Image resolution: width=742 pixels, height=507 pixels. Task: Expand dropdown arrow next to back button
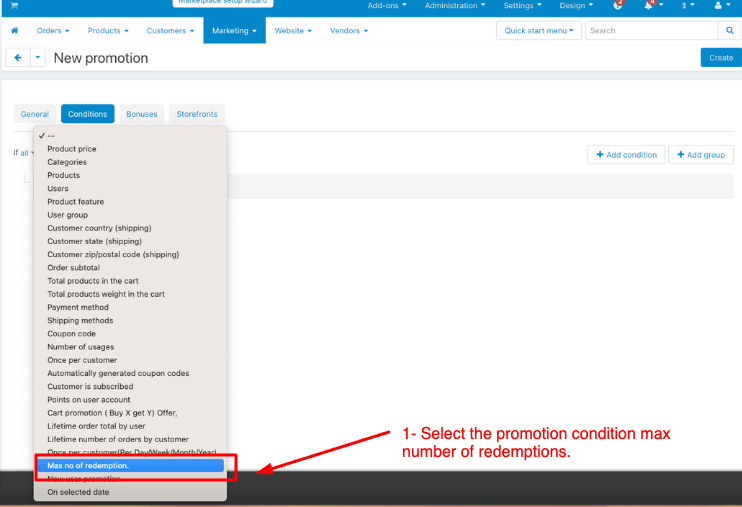point(39,58)
